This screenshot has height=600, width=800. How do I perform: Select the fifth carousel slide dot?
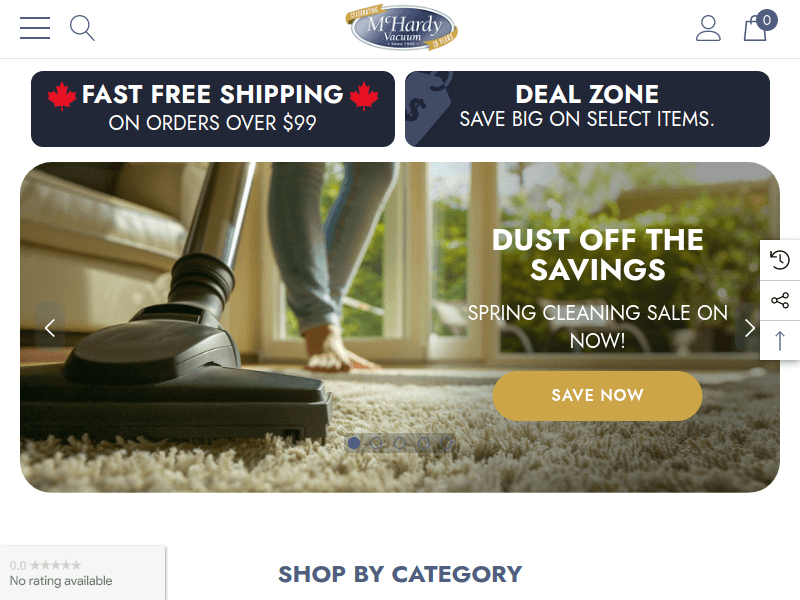[x=446, y=443]
